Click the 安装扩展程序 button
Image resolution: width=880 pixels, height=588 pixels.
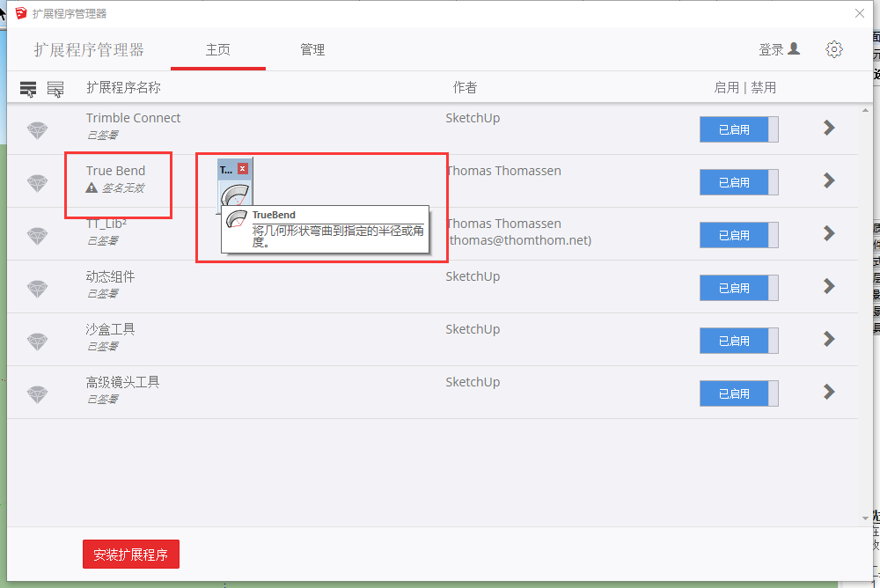131,555
